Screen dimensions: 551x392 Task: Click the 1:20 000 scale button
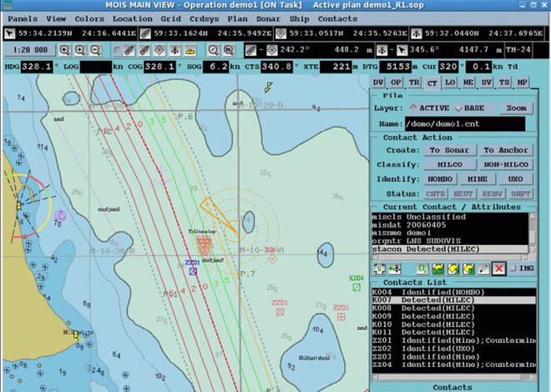(29, 50)
